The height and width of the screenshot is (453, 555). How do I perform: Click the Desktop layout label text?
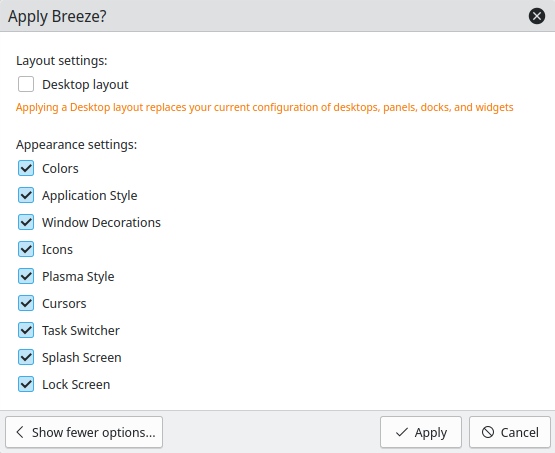[85, 85]
